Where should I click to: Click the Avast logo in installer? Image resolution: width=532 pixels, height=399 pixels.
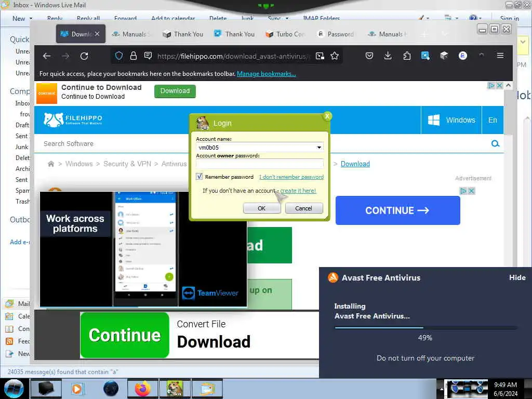pos(333,277)
